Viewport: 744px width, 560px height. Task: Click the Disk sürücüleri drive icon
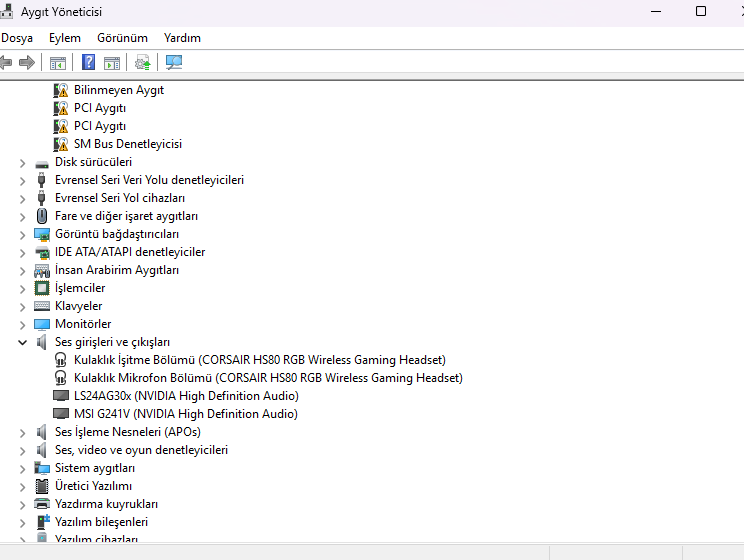[42, 164]
